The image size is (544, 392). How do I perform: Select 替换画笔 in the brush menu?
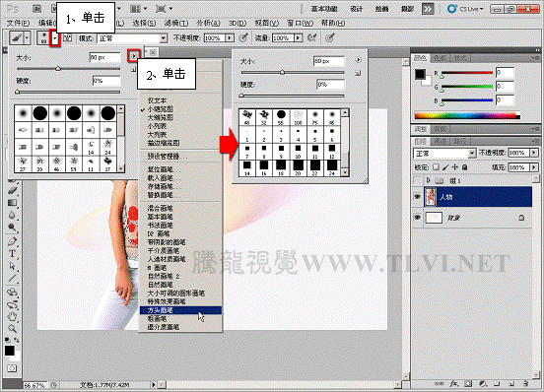[165, 195]
